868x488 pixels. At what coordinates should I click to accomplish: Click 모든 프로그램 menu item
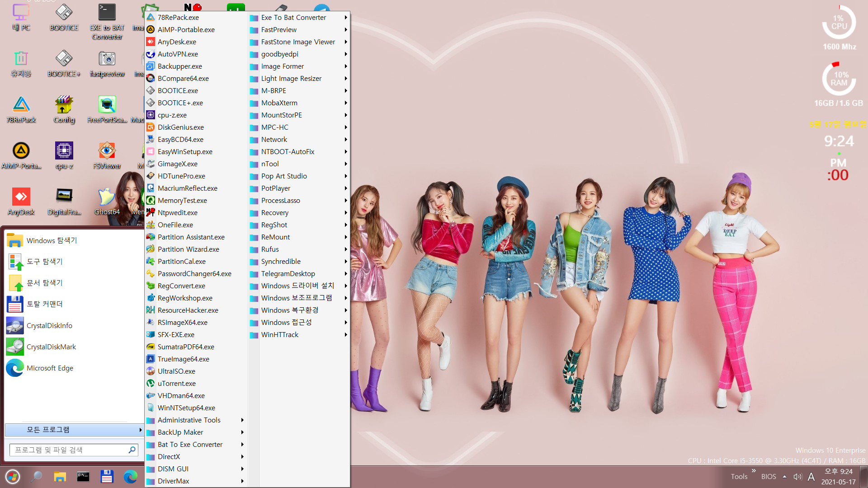pos(74,430)
